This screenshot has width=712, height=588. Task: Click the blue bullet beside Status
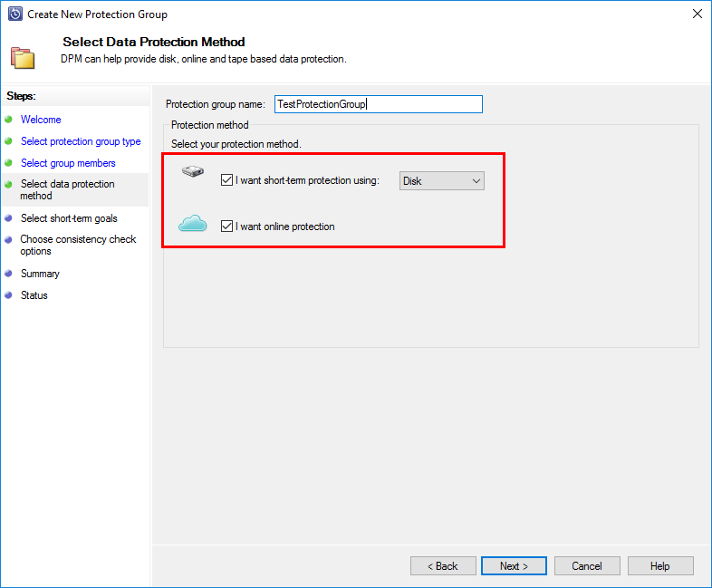(8, 295)
